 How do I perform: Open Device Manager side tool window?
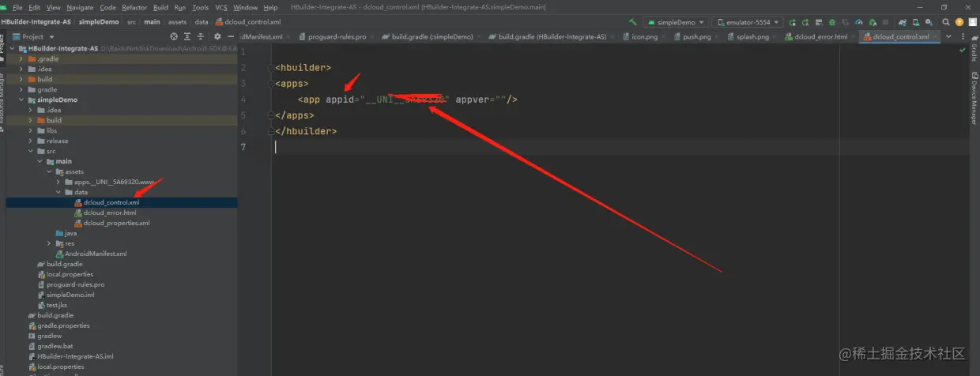974,99
